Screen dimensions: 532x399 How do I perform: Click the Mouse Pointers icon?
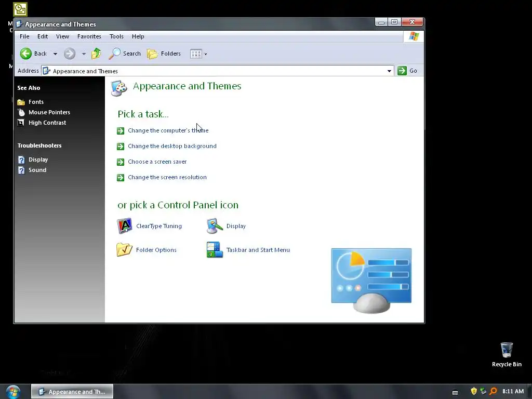(x=21, y=112)
